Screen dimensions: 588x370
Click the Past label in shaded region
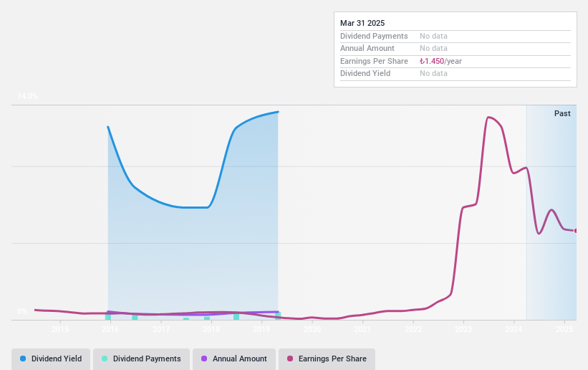pyautogui.click(x=562, y=113)
